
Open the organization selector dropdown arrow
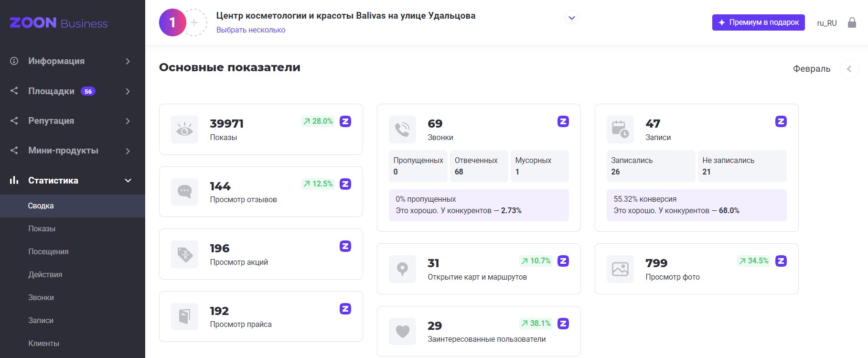pos(572,18)
